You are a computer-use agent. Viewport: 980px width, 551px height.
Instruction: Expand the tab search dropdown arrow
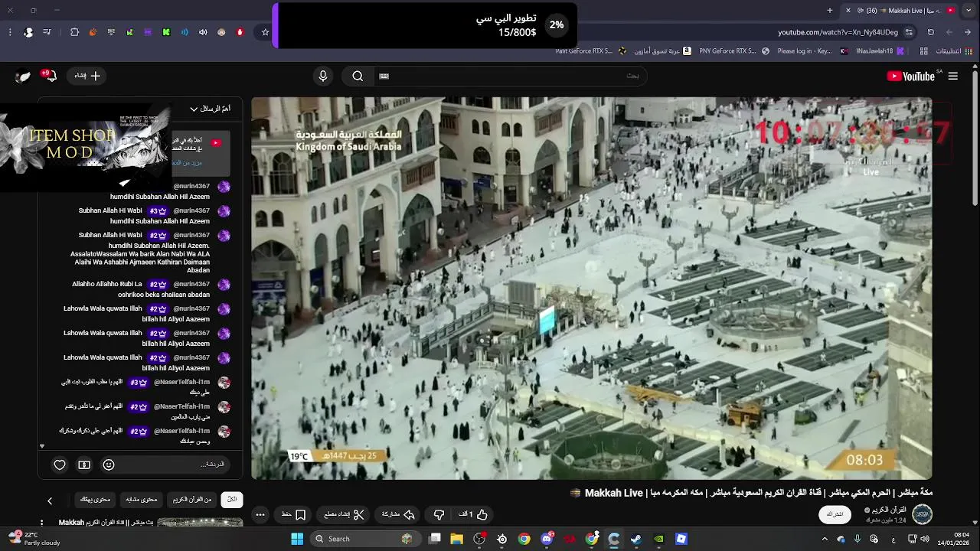point(970,10)
